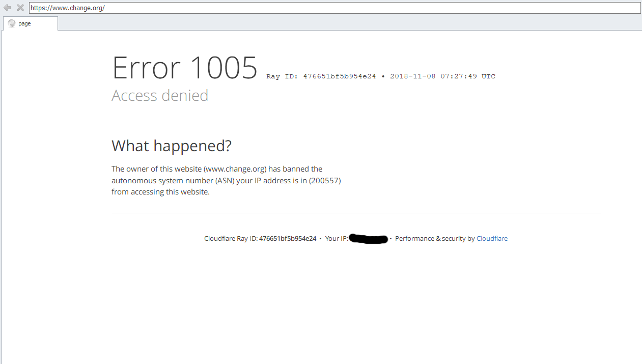Click the favicon on the 'page' tab
This screenshot has width=642, height=364.
pos(12,23)
